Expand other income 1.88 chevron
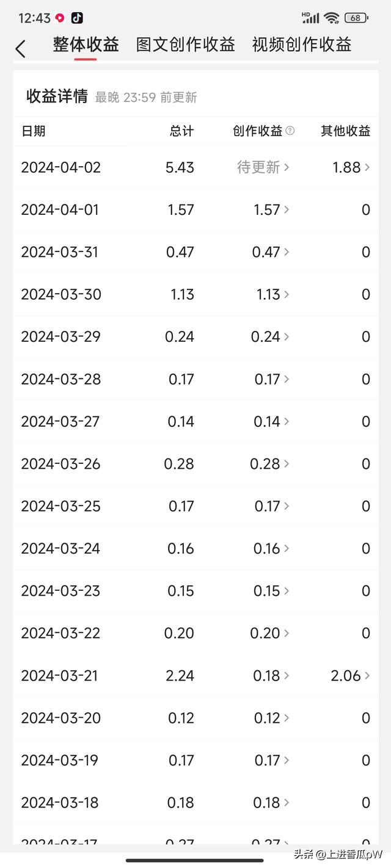Image resolution: width=391 pixels, height=868 pixels. [x=367, y=167]
